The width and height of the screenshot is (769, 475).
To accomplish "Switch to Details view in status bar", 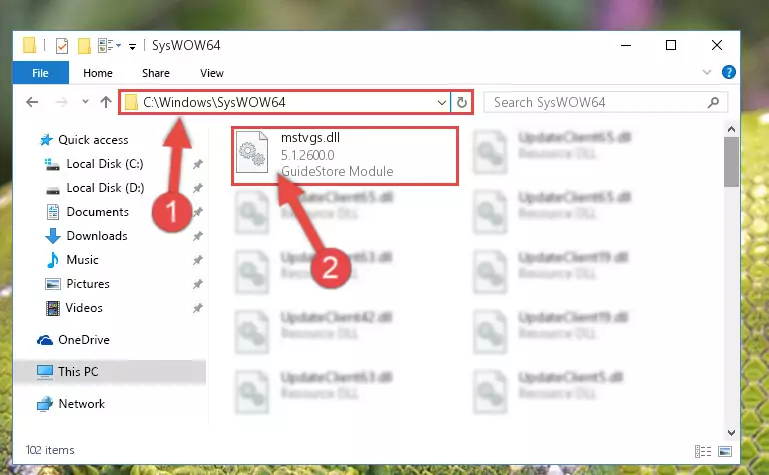I will tap(703, 451).
